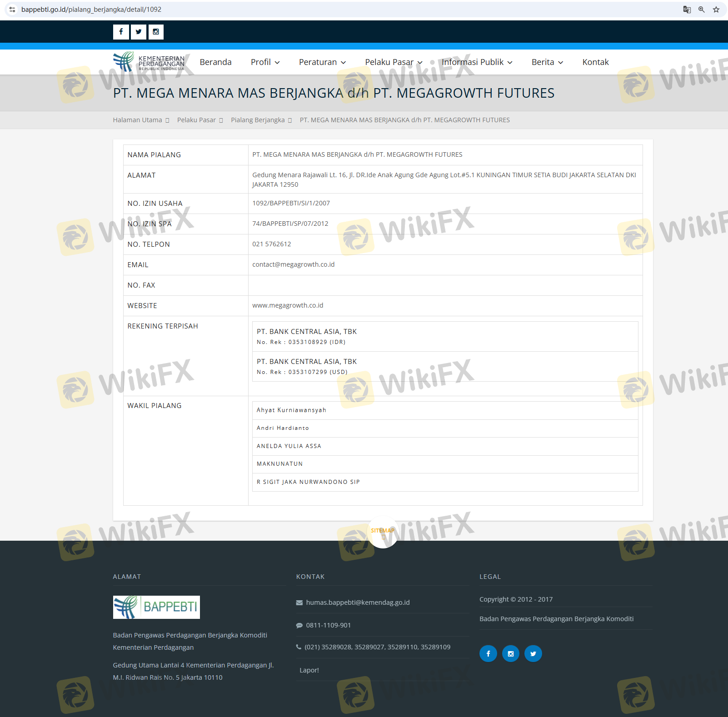Expand the Peraturan dropdown menu
This screenshot has width=728, height=717.
pyautogui.click(x=323, y=62)
